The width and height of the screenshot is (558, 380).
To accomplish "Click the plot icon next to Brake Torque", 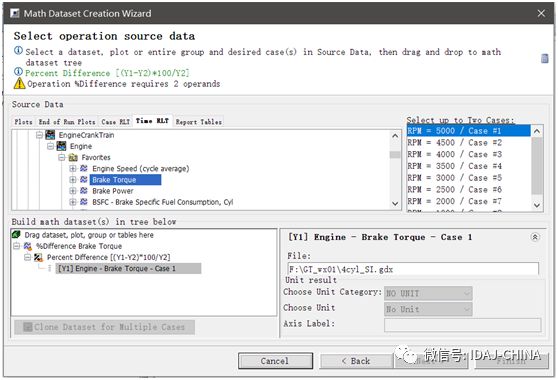I will point(84,179).
